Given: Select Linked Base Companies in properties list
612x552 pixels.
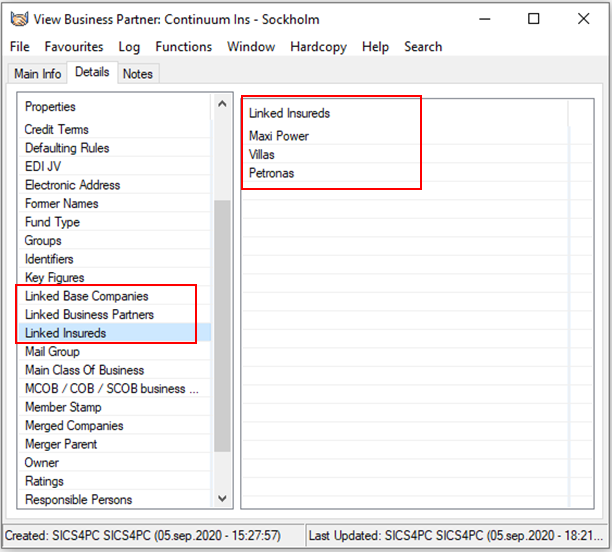Looking at the screenshot, I should [x=86, y=296].
